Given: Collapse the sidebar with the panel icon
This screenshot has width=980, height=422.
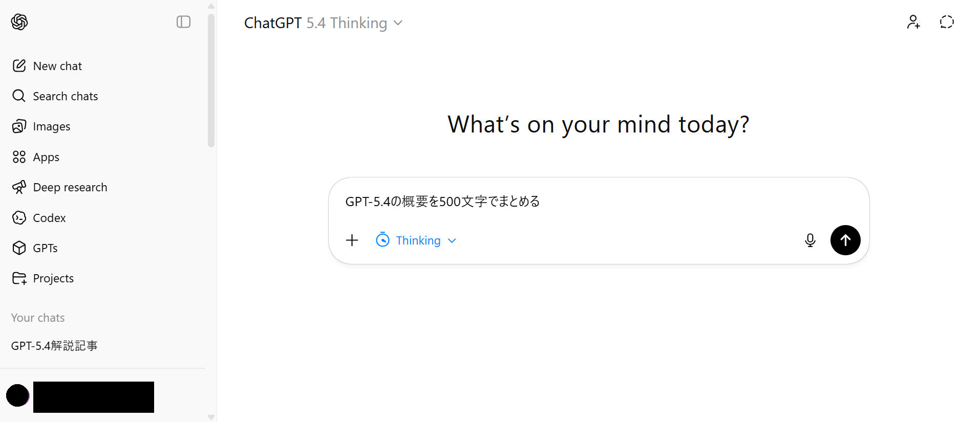Looking at the screenshot, I should coord(183,22).
